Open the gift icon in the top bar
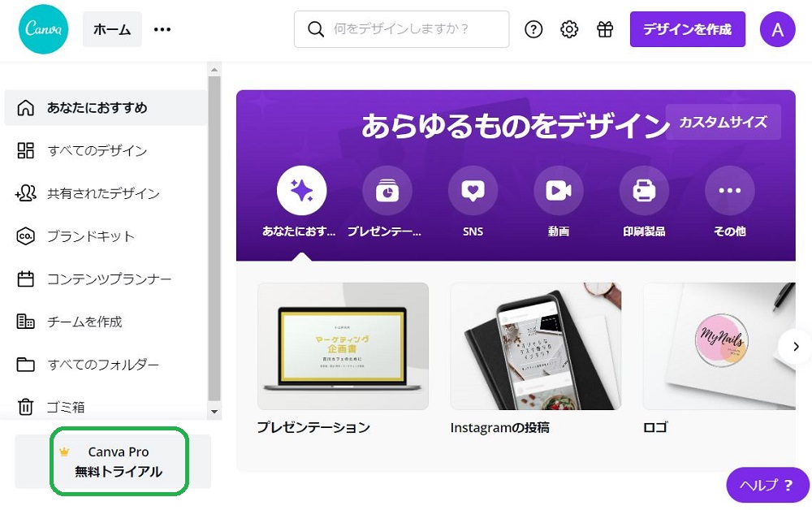This screenshot has height=510, width=812. 605,29
